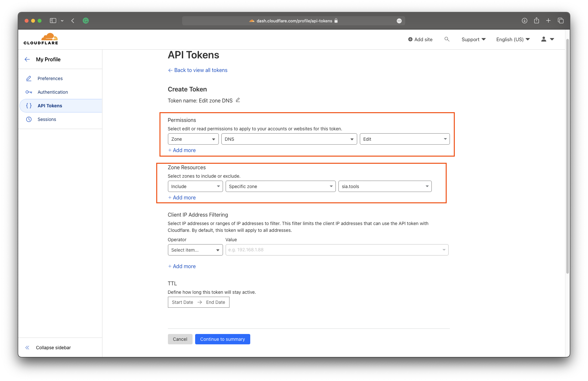
Task: Go to Sessions in the sidebar
Action: 47,119
